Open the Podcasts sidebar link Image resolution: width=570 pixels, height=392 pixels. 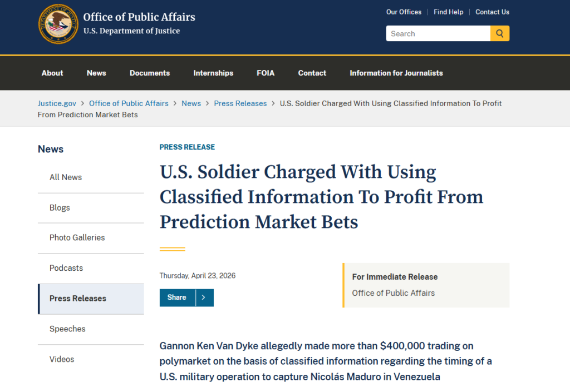click(x=66, y=268)
